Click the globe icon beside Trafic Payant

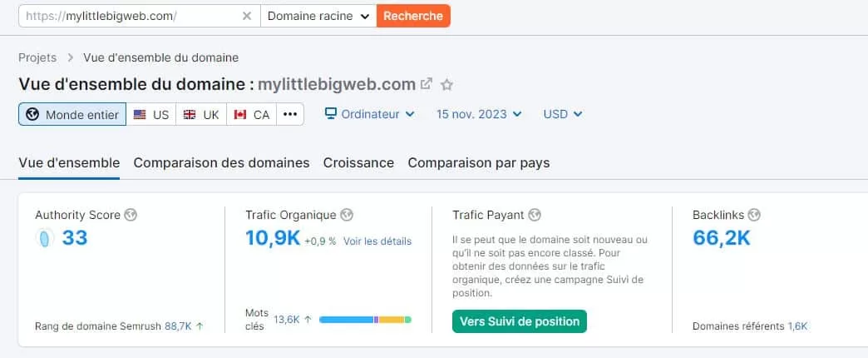[535, 215]
